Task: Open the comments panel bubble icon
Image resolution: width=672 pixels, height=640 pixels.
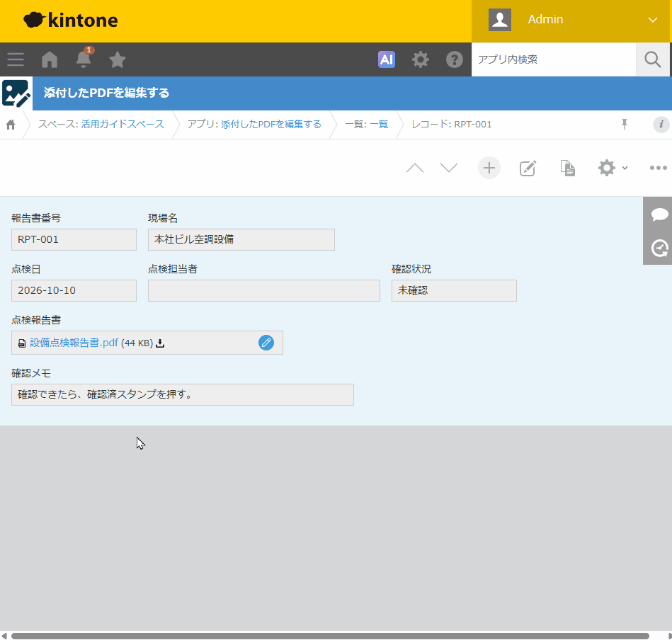Action: point(659,215)
